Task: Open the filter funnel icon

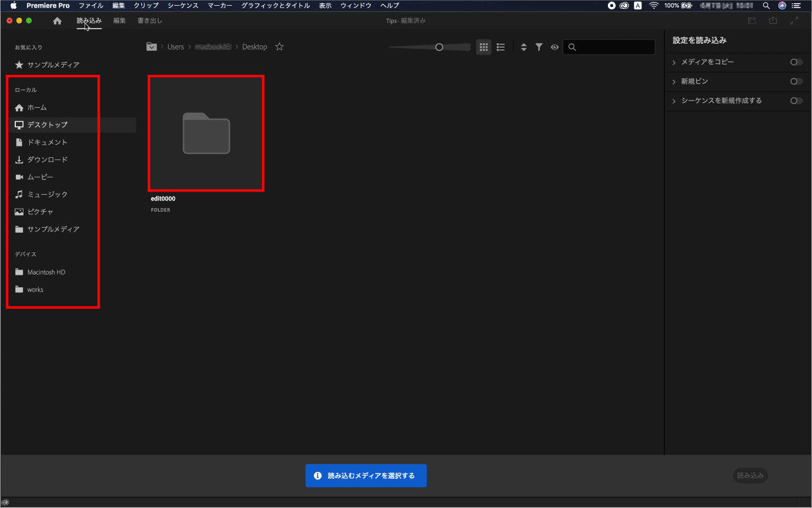Action: click(539, 47)
